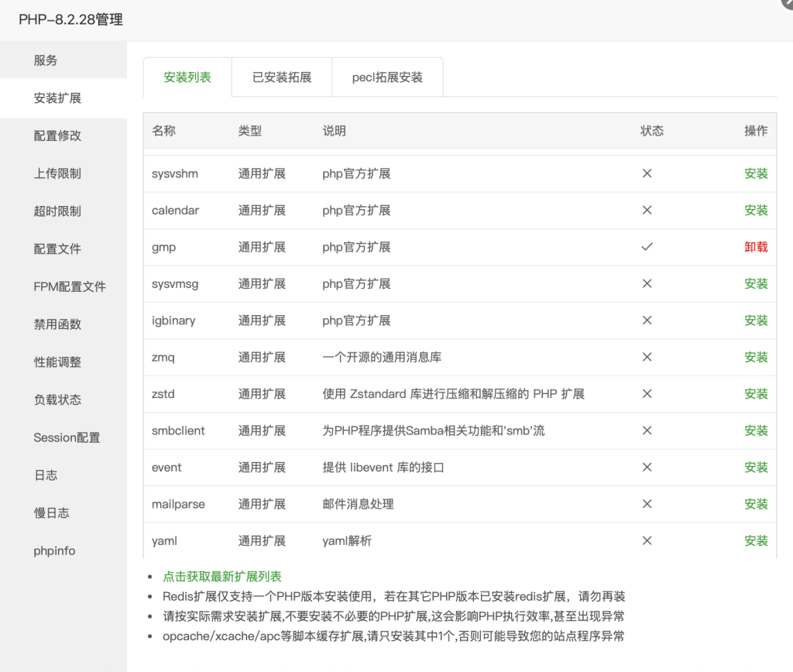This screenshot has width=793, height=672.
Task: Go to 配置修改 in the sidebar
Action: pos(57,135)
